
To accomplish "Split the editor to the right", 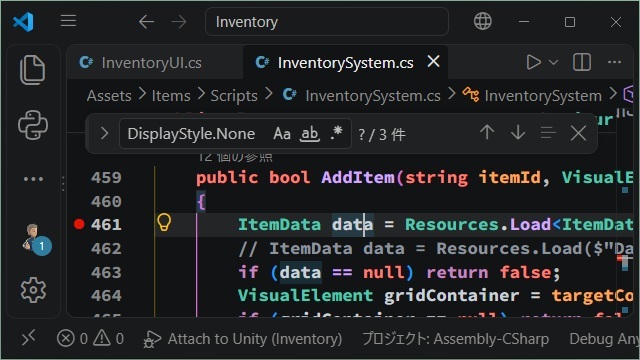I will [582, 62].
